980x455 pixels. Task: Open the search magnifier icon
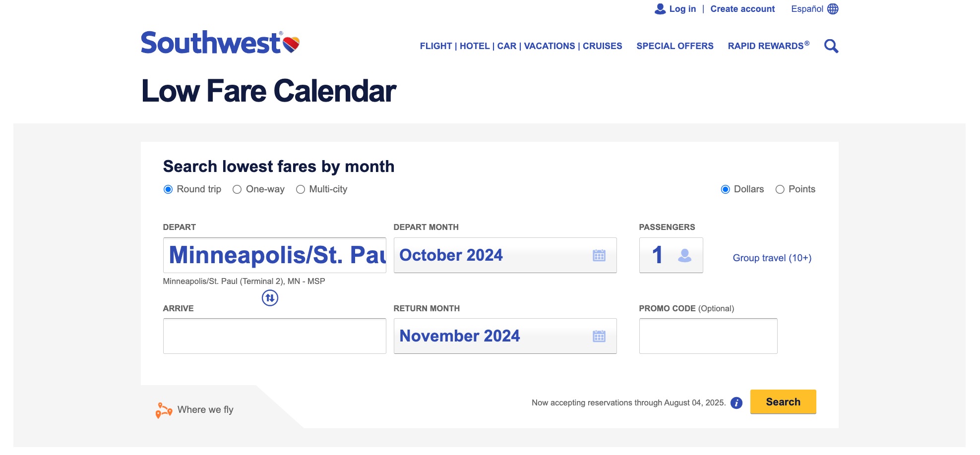tap(832, 46)
